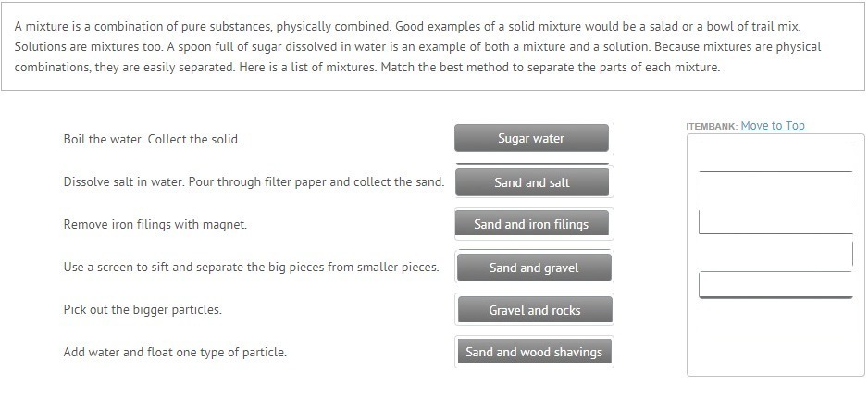Select the Sugar water answer tile
868x399 pixels.
[x=531, y=139]
